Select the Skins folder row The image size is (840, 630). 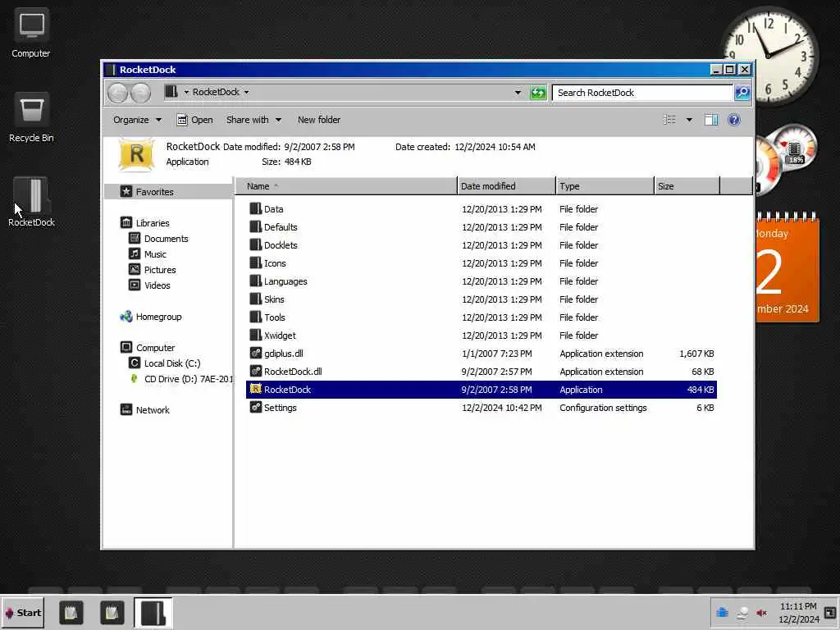click(481, 299)
